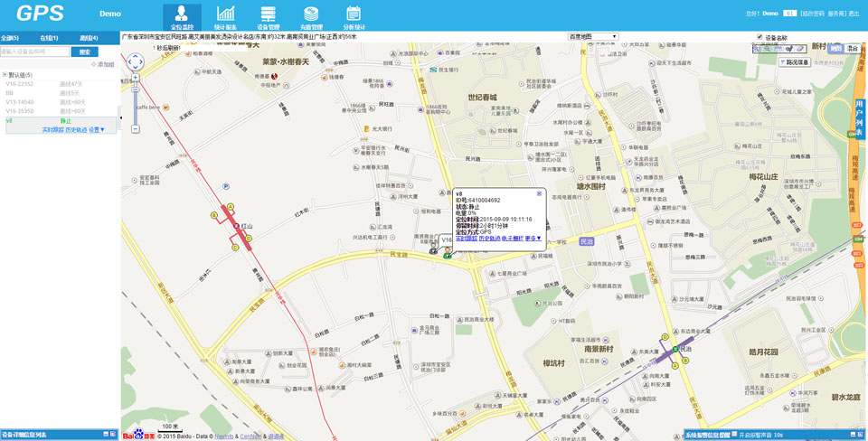This screenshot has width=868, height=441.
Task: Click the map zoom-out minus button
Action: click(x=136, y=129)
